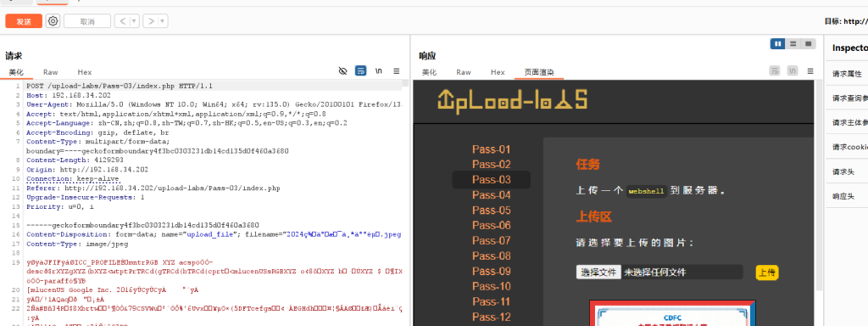868x326 pixels.
Task: Switch the response view to the 美化 tab
Action: point(429,72)
